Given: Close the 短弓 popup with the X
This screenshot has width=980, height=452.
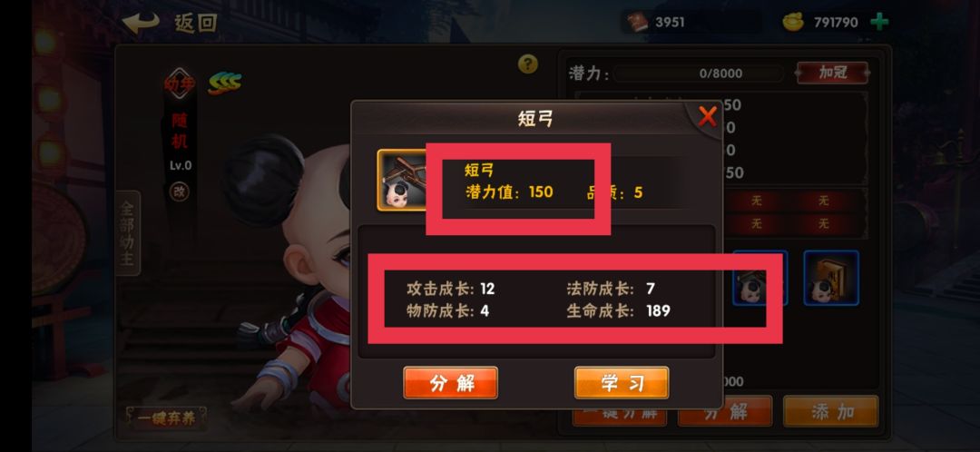Looking at the screenshot, I should pos(707,116).
